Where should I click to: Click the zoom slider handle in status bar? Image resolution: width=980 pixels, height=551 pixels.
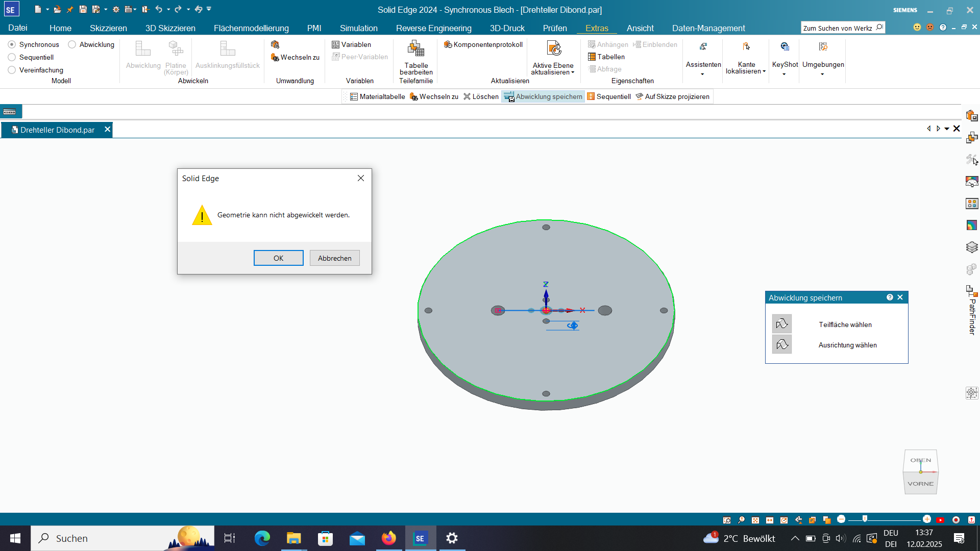tap(865, 519)
